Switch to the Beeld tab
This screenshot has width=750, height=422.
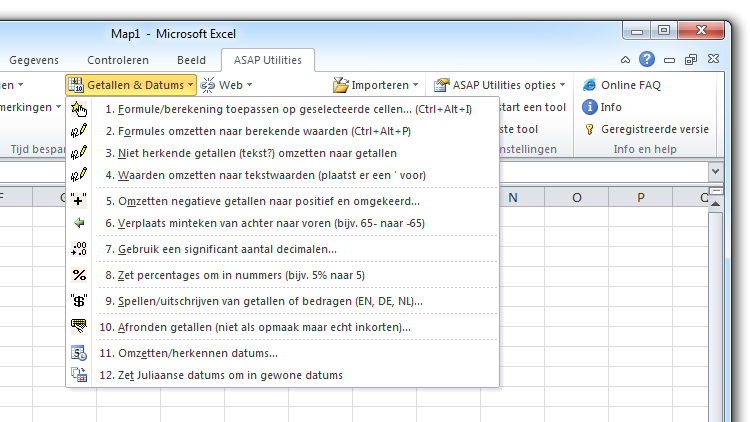click(x=191, y=60)
